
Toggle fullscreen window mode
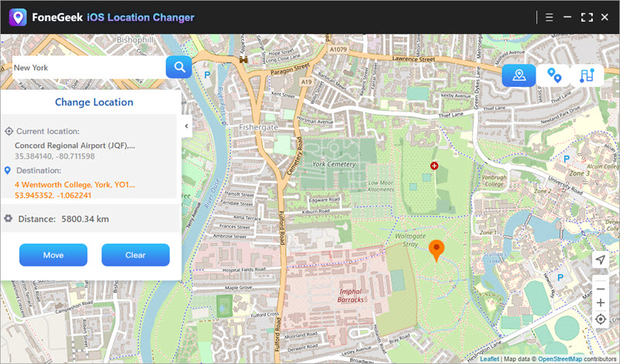(x=587, y=17)
